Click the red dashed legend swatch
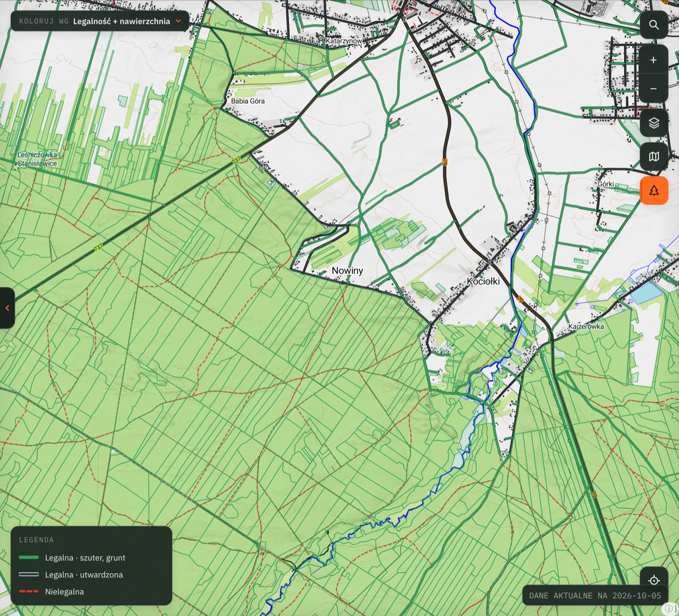This screenshot has width=679, height=616. point(29,592)
